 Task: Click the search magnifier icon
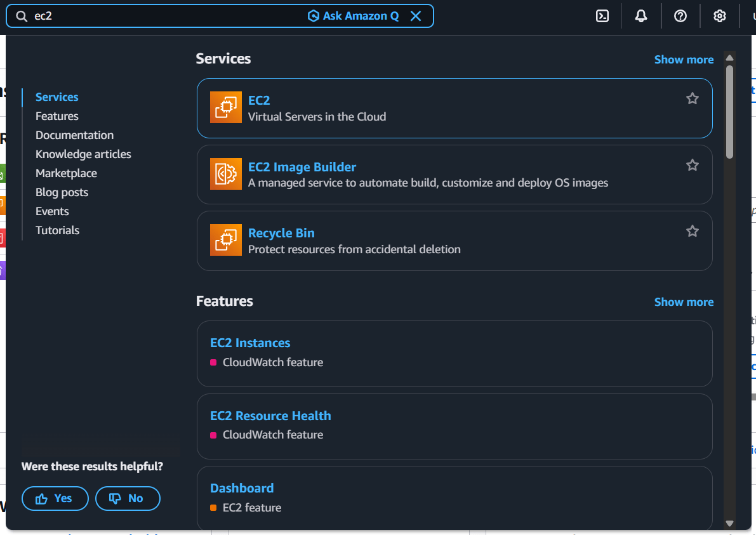pos(22,16)
